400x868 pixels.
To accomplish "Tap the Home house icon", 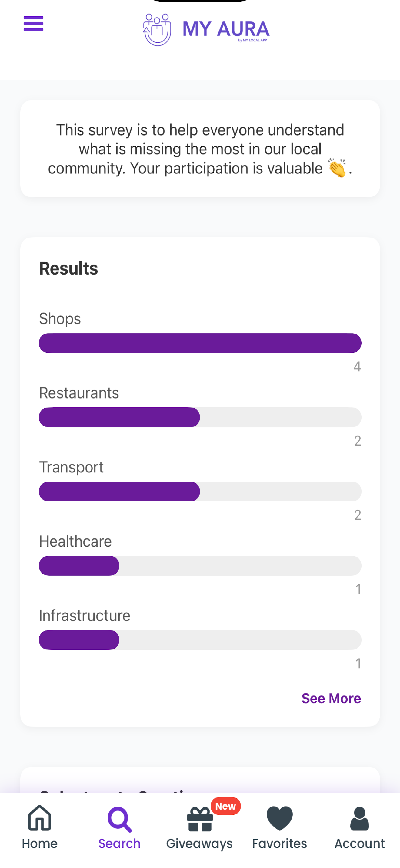I will pos(40,818).
